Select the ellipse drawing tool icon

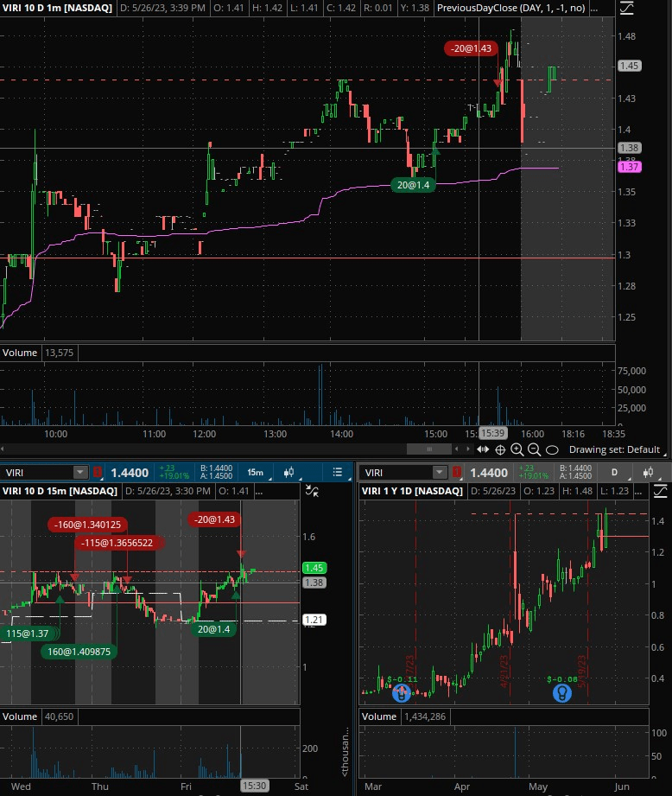[552, 449]
